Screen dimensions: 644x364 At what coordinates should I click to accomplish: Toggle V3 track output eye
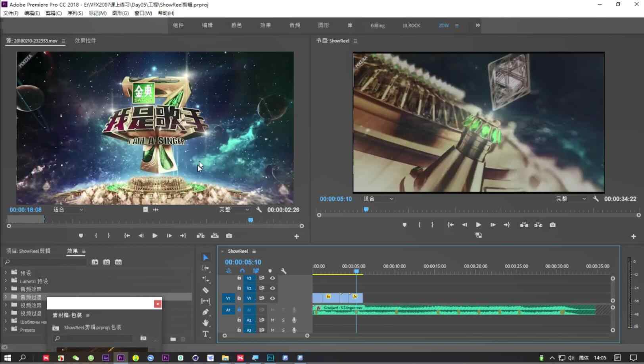(x=272, y=278)
